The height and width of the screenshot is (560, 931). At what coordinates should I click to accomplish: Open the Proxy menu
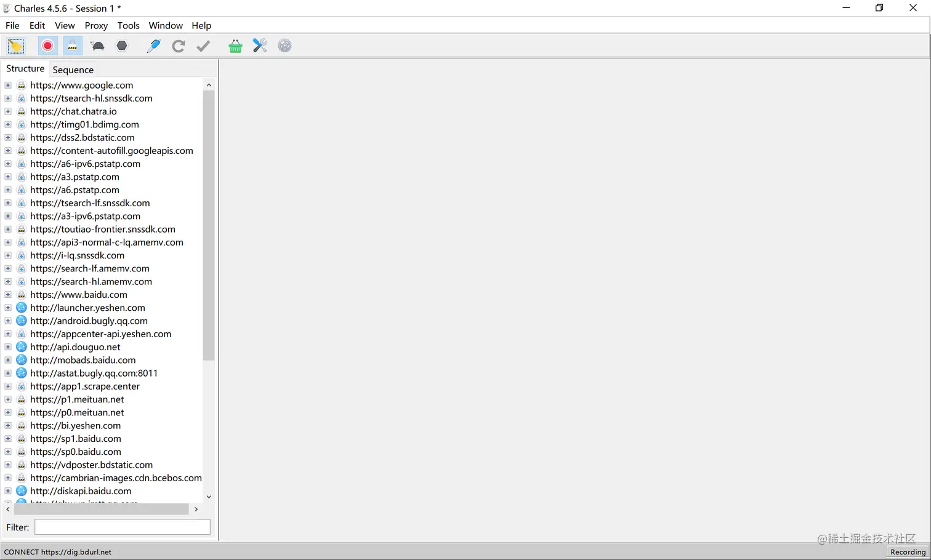click(96, 25)
